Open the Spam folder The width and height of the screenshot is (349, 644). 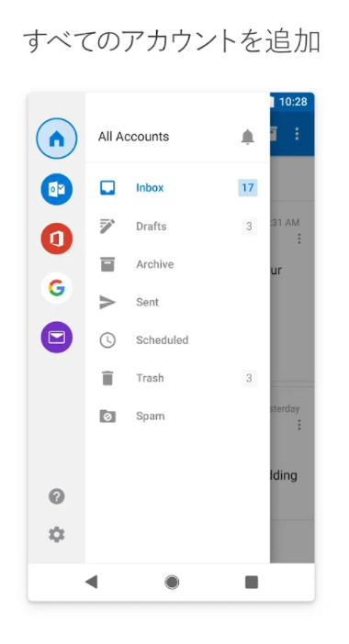177,416
